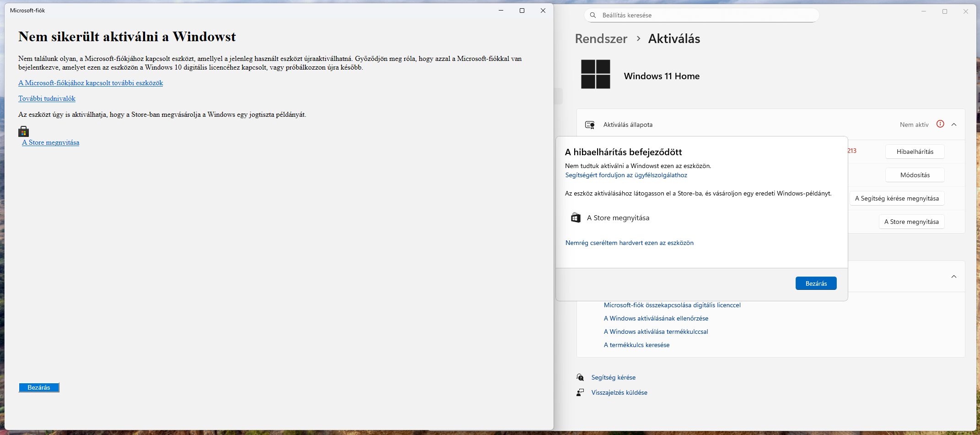This screenshot has height=435, width=980.
Task: Collapse the lower help section chevron
Action: pyautogui.click(x=954, y=277)
